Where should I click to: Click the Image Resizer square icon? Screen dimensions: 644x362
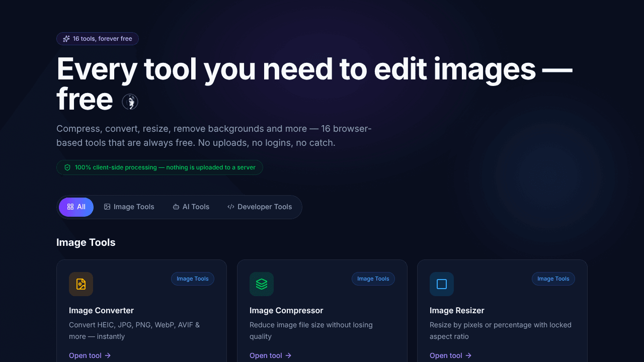tap(442, 284)
